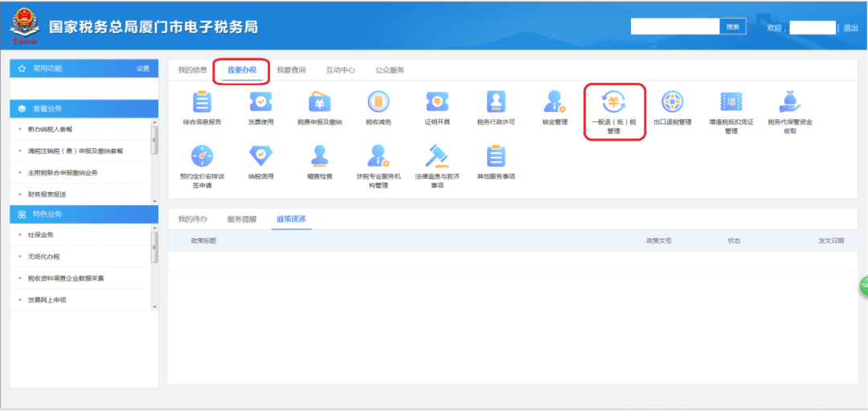
Task: Click 套餐业务 list scrollbar down arrow
Action: (x=154, y=202)
